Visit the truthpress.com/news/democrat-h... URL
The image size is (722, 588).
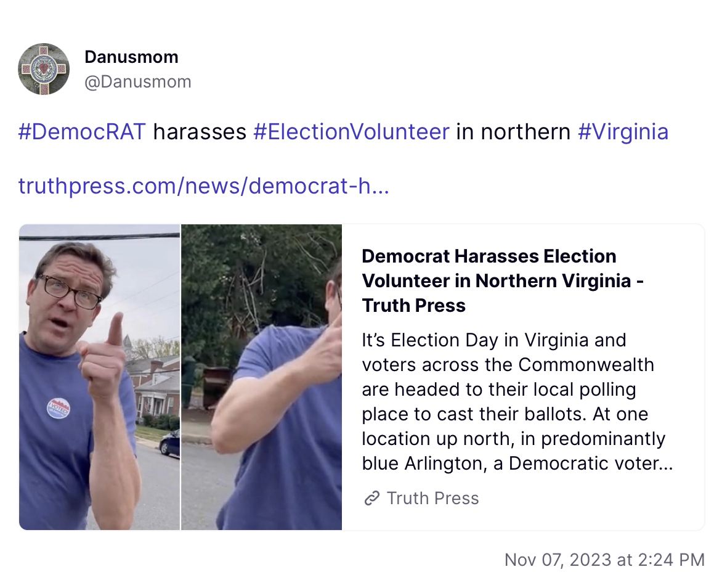203,186
